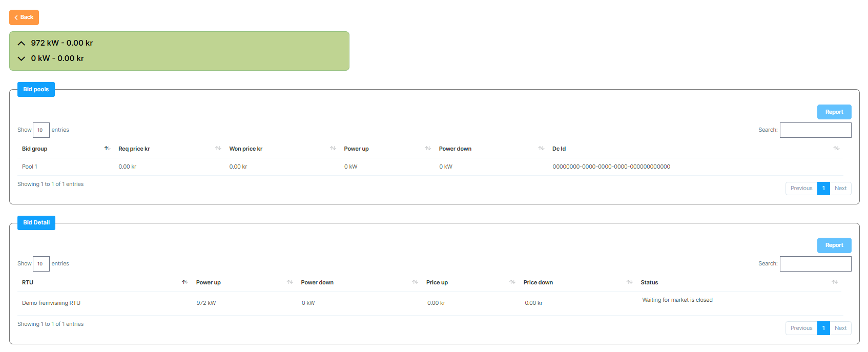Click the Dc Id value of zeros

[x=611, y=167]
